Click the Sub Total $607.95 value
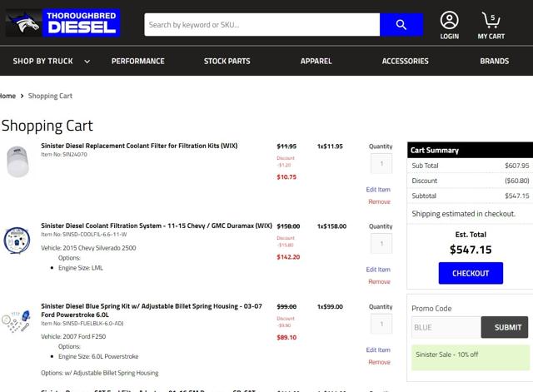Image resolution: width=533 pixels, height=392 pixels. (x=517, y=166)
